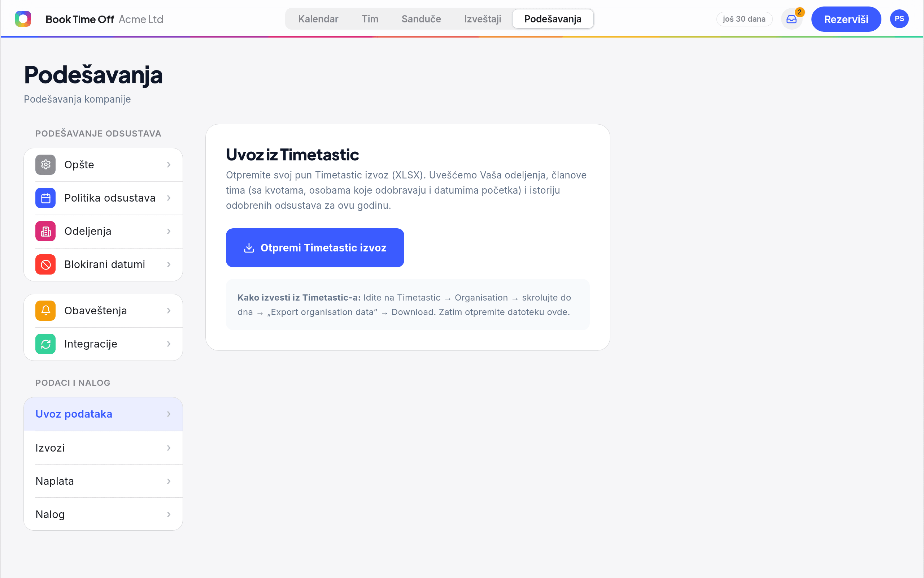
Task: Click the Book Time Off brand name
Action: coord(79,20)
